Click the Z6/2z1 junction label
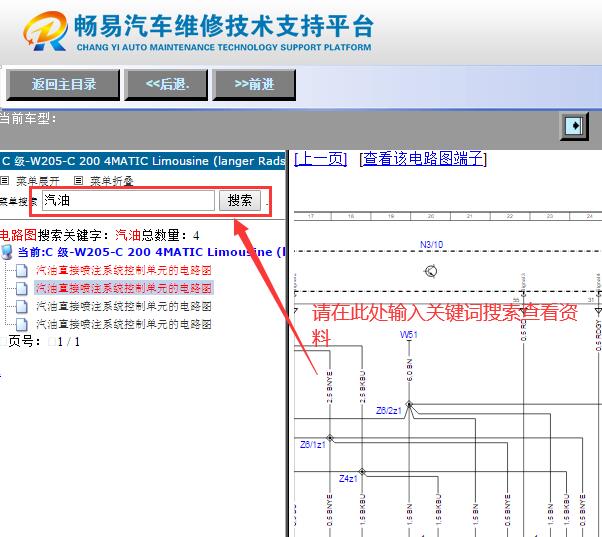 click(389, 411)
